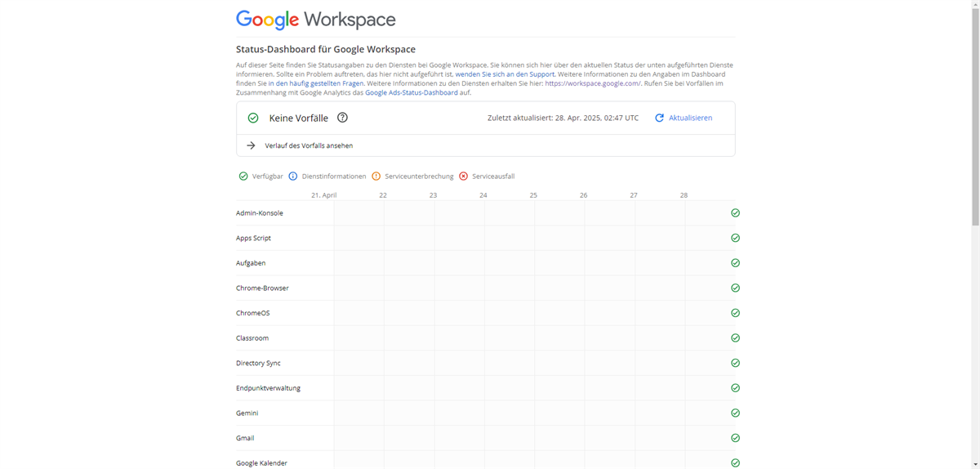The height and width of the screenshot is (469, 980).
Task: Open Verlauf des Vorfalls ansehen
Action: click(x=309, y=145)
